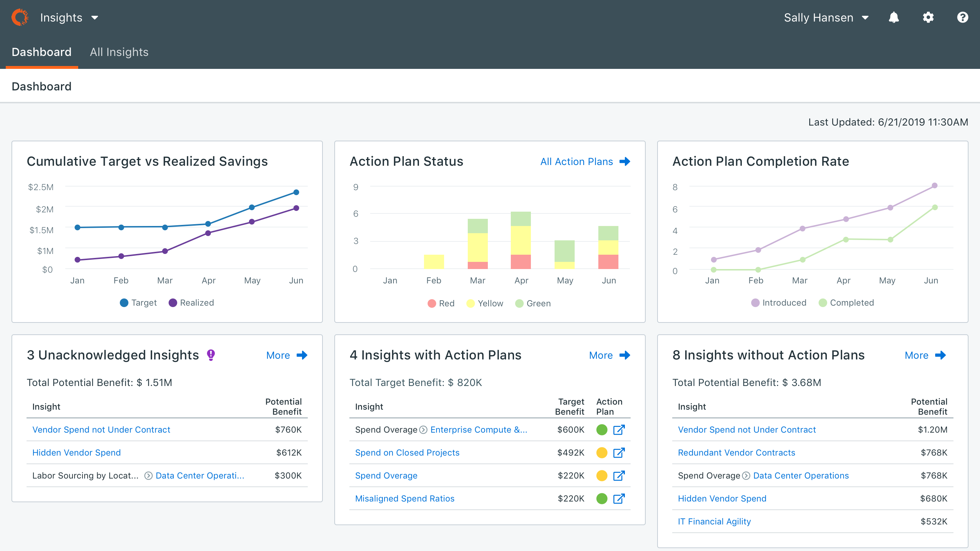Expand the Labor Sourcing by Location drill-down chevron
The height and width of the screenshot is (551, 980).
click(x=149, y=476)
